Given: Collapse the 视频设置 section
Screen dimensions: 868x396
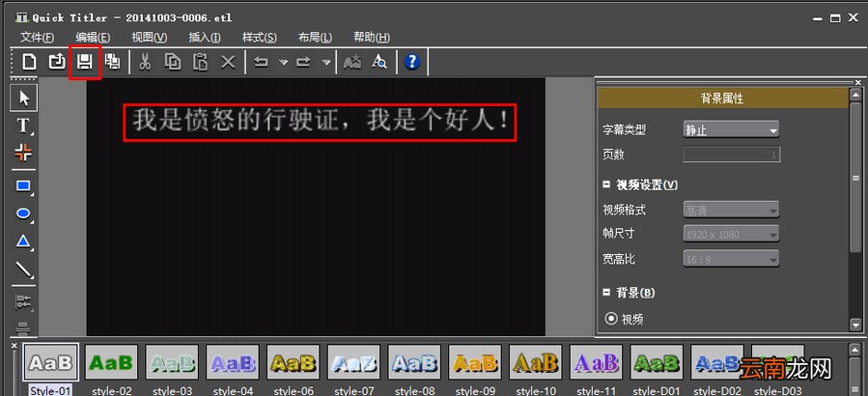Looking at the screenshot, I should [x=606, y=184].
